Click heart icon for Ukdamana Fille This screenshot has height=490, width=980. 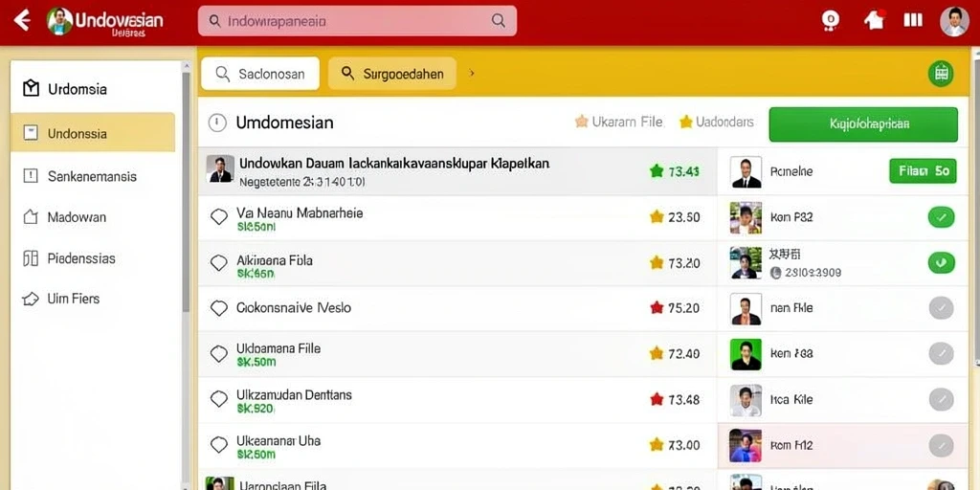tap(219, 354)
